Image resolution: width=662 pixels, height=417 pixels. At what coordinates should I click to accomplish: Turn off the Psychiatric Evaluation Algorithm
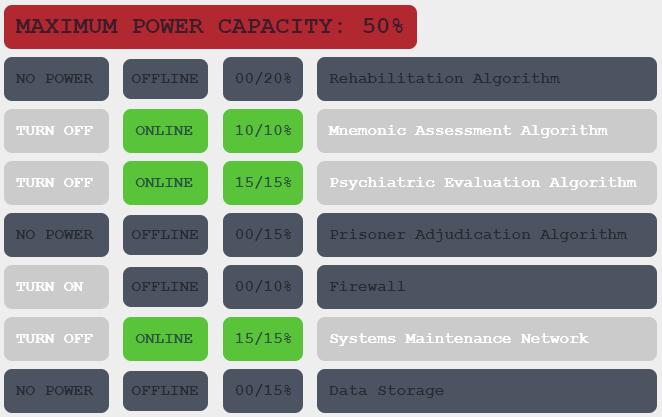point(57,183)
